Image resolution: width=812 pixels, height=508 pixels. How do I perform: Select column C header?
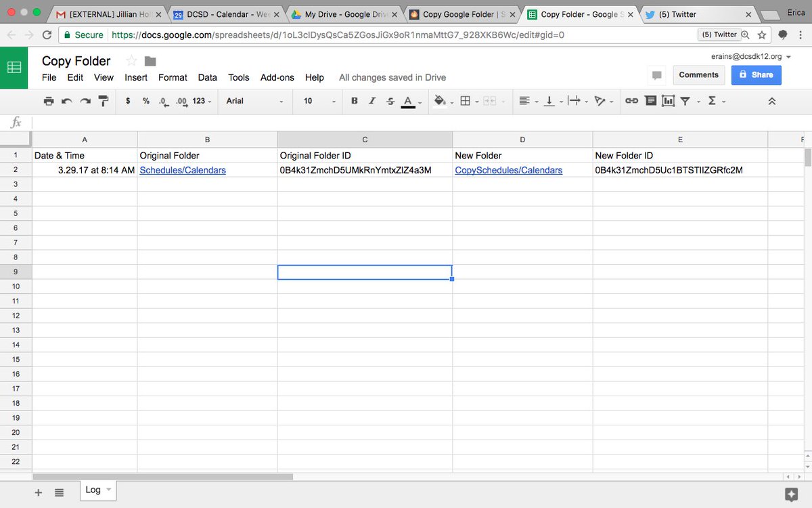(365, 140)
